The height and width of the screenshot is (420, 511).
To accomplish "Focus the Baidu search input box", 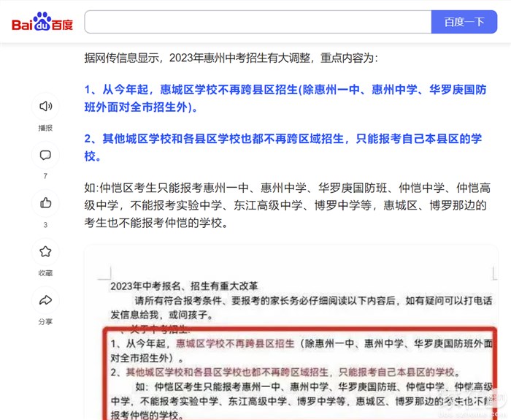I will (258, 22).
